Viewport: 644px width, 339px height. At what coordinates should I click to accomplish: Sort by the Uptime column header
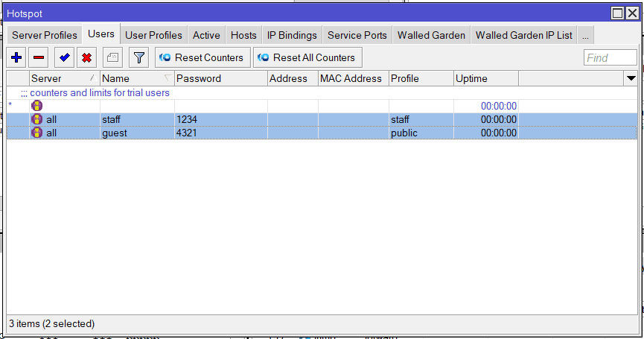coord(485,78)
